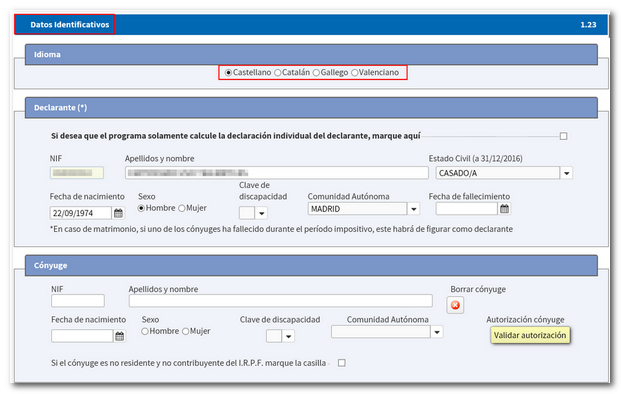
Task: Select Valenciano language radio button
Action: pos(354,72)
